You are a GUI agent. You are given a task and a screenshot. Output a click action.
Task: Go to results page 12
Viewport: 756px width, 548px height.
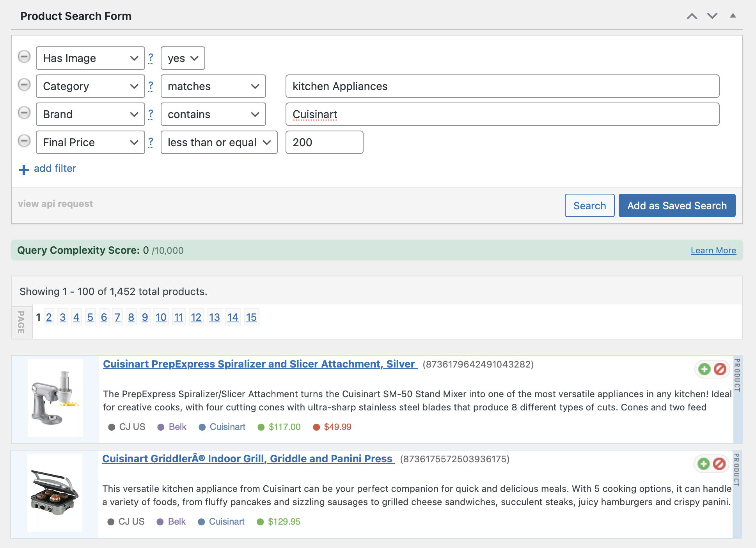click(x=196, y=317)
